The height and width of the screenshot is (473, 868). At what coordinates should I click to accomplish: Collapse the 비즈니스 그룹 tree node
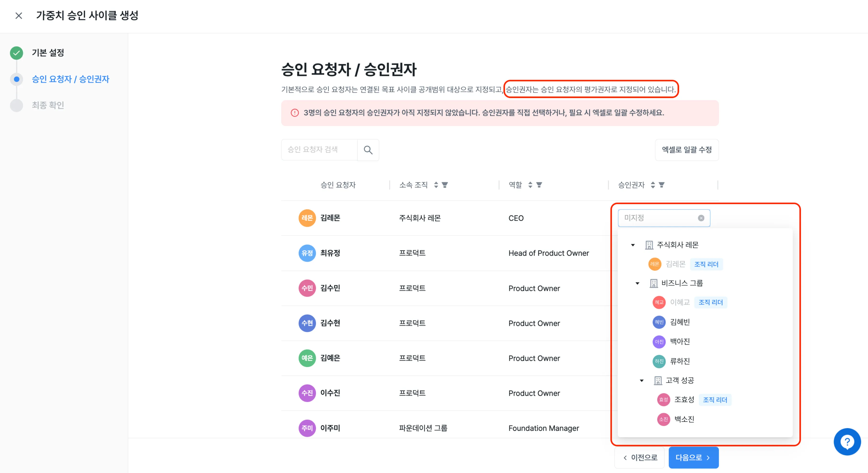[637, 283]
